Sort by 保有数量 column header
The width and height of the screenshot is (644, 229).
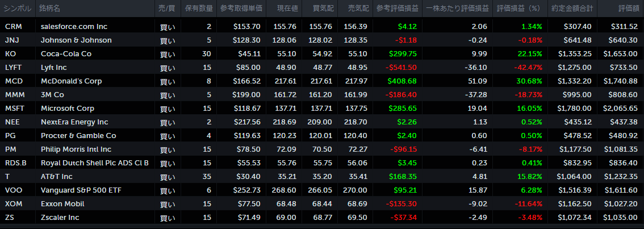199,8
